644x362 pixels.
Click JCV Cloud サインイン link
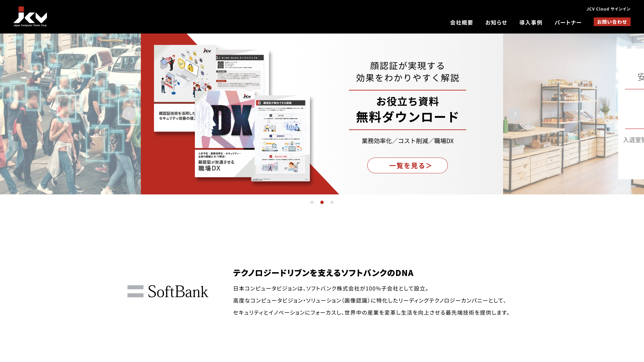coord(608,9)
